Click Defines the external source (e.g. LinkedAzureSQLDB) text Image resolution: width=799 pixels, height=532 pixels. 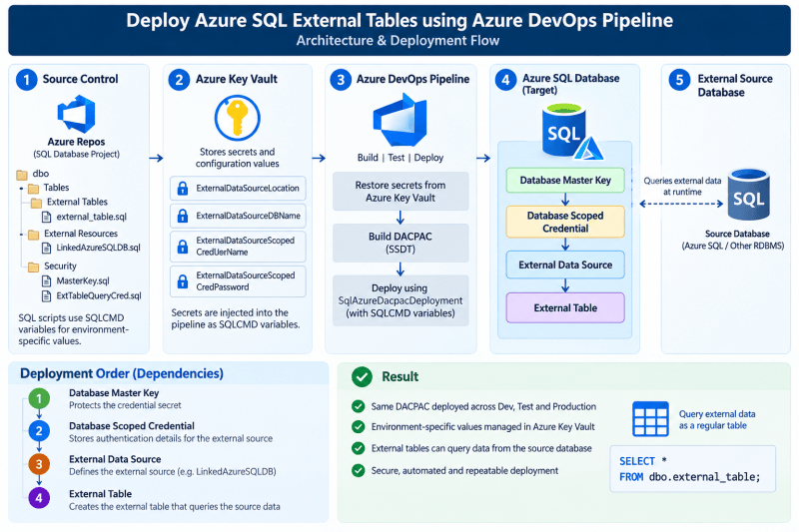pos(173,471)
